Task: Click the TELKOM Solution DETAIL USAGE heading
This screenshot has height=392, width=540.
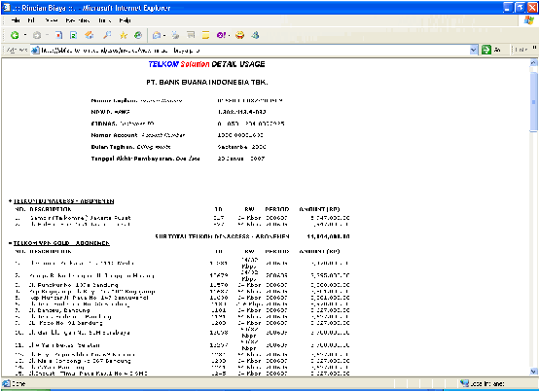Action: pyautogui.click(x=206, y=64)
